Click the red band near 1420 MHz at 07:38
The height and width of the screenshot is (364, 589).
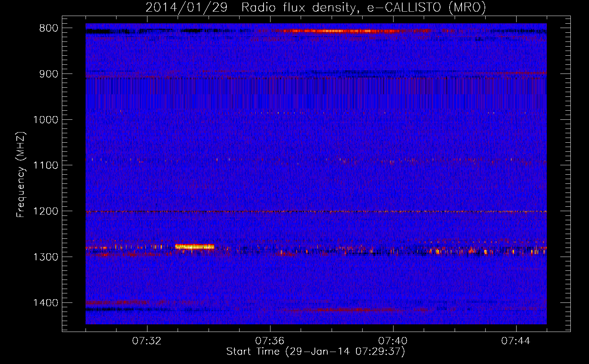click(x=342, y=310)
